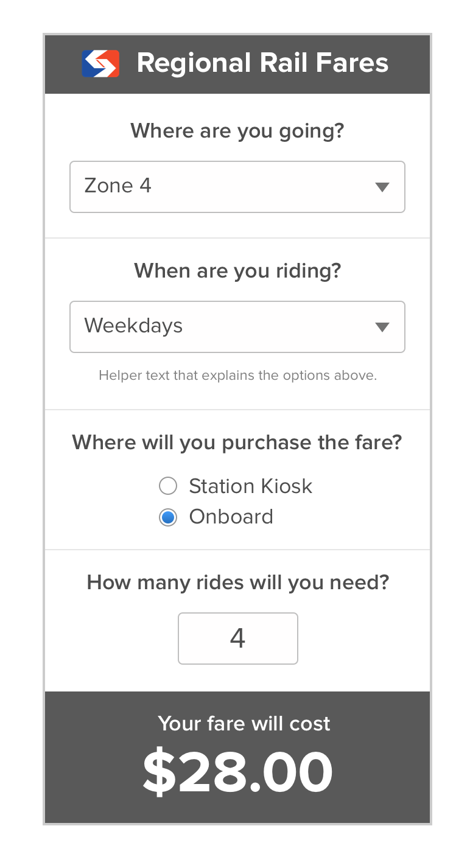Click the How many rides heading
The image size is (470, 868).
[237, 582]
